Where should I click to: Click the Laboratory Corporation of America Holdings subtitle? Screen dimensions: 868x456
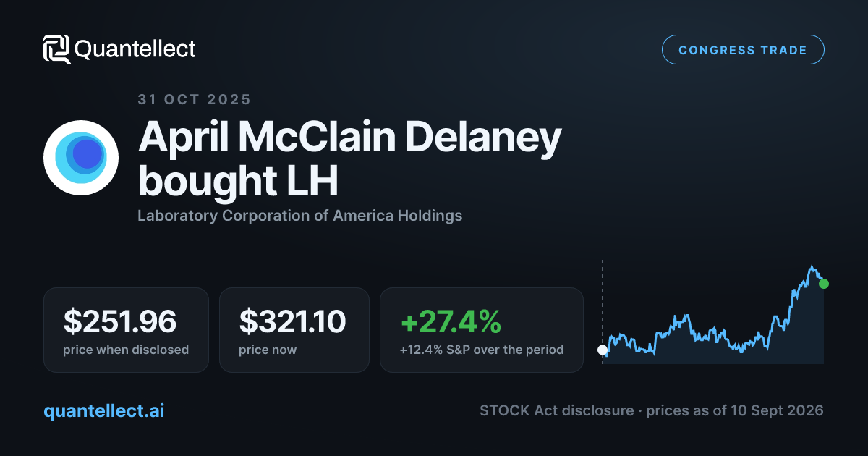tap(300, 216)
